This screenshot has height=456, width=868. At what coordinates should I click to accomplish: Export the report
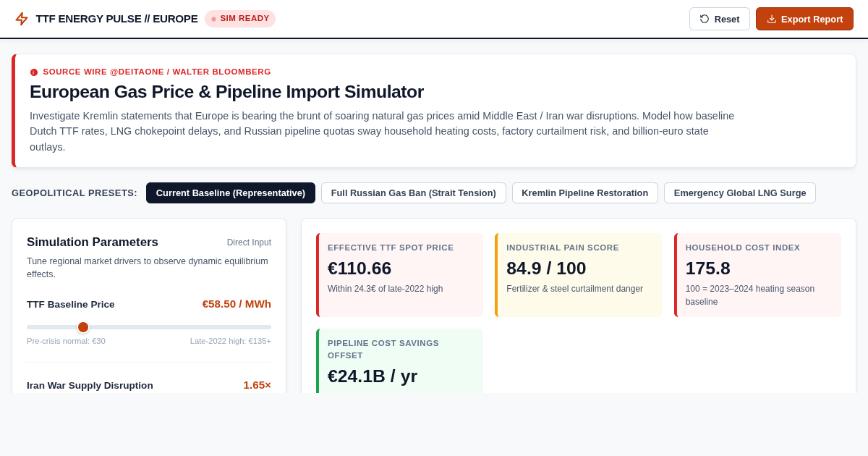(x=804, y=19)
